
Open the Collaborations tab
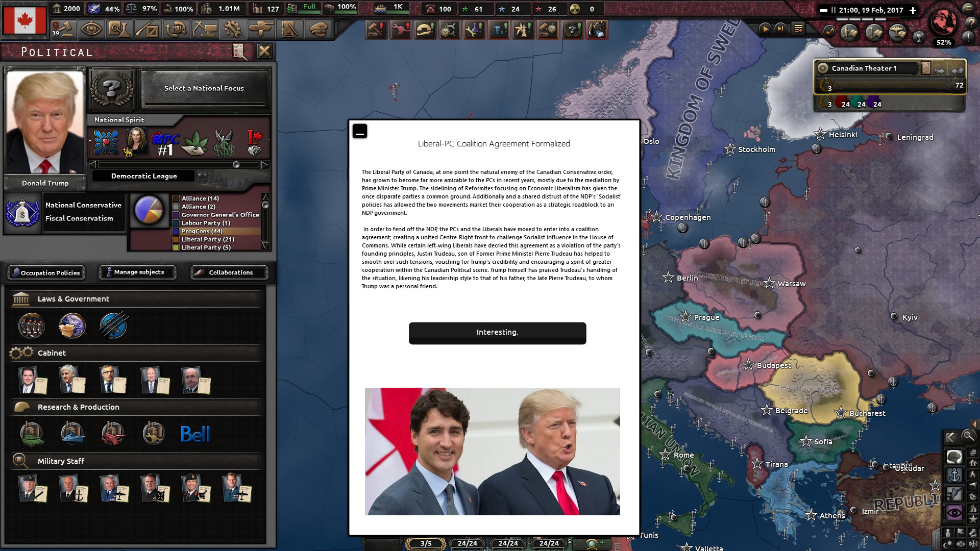pyautogui.click(x=229, y=272)
